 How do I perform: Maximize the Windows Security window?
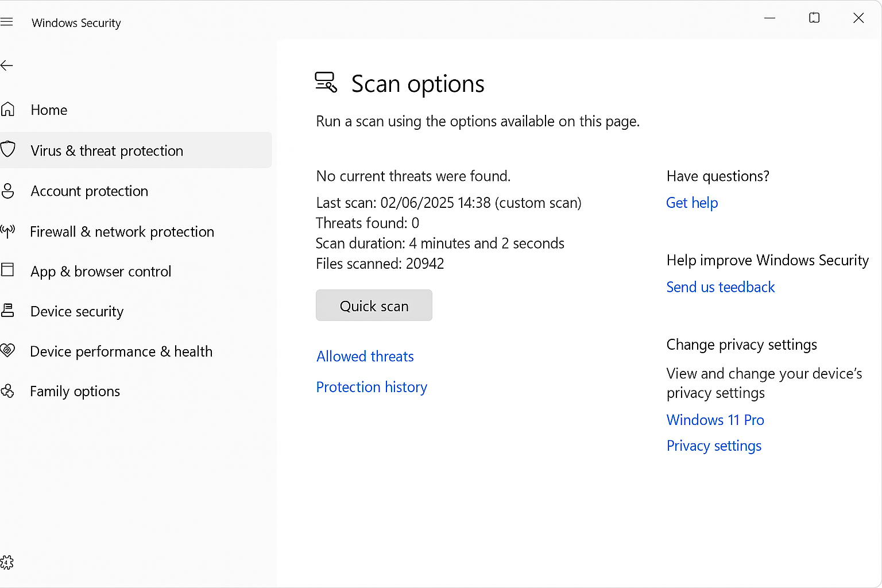(x=814, y=18)
